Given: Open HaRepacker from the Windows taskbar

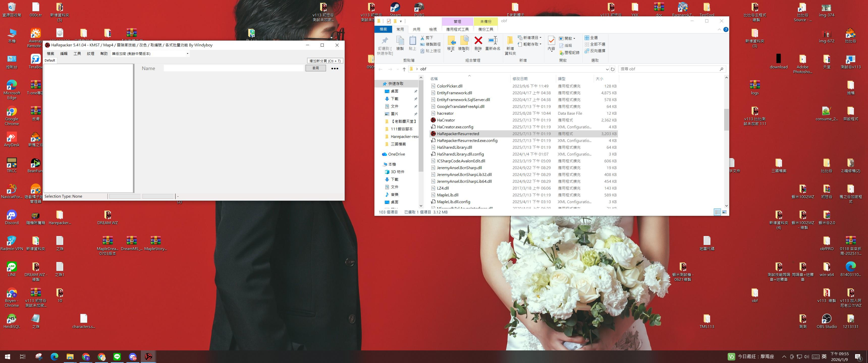Looking at the screenshot, I should (x=148, y=356).
